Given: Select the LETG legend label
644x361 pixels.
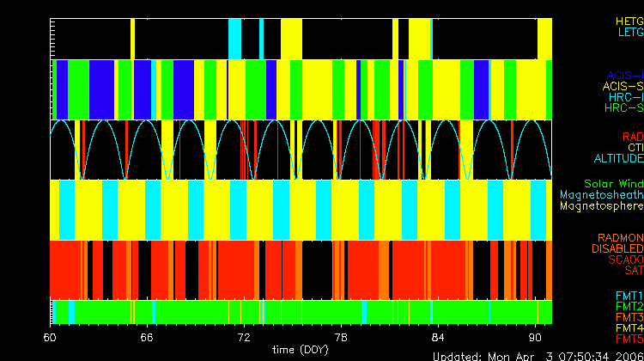Looking at the screenshot, I should (629, 33).
